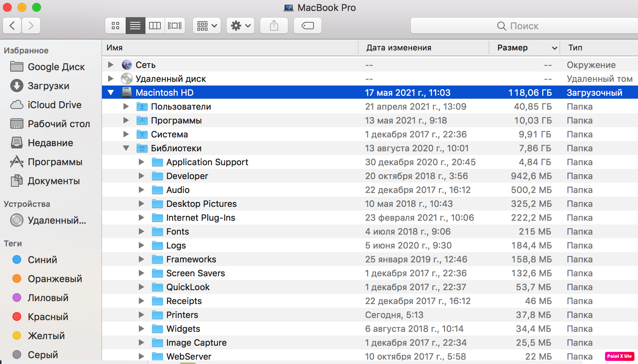This screenshot has height=364, width=638.
Task: Select the Receipts folder row
Action: point(370,301)
